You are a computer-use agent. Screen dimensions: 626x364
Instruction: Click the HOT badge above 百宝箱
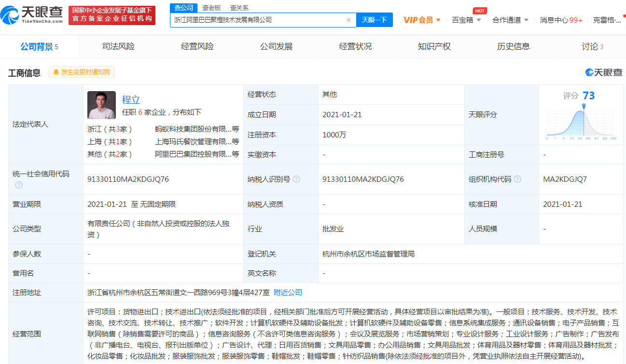coord(479,11)
